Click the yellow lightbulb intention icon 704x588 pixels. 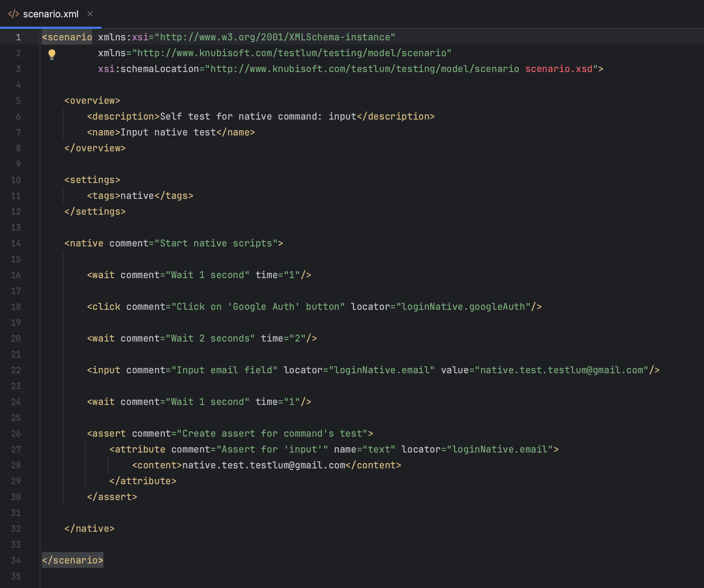52,54
